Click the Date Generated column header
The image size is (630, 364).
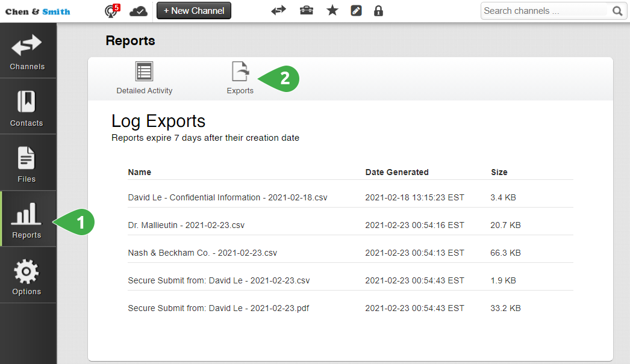point(397,172)
